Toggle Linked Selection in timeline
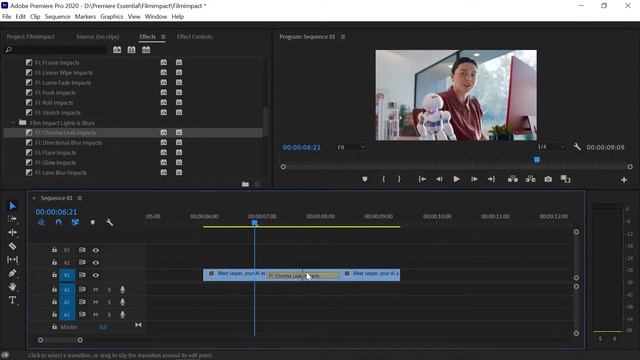The height and width of the screenshot is (360, 640). click(76, 222)
